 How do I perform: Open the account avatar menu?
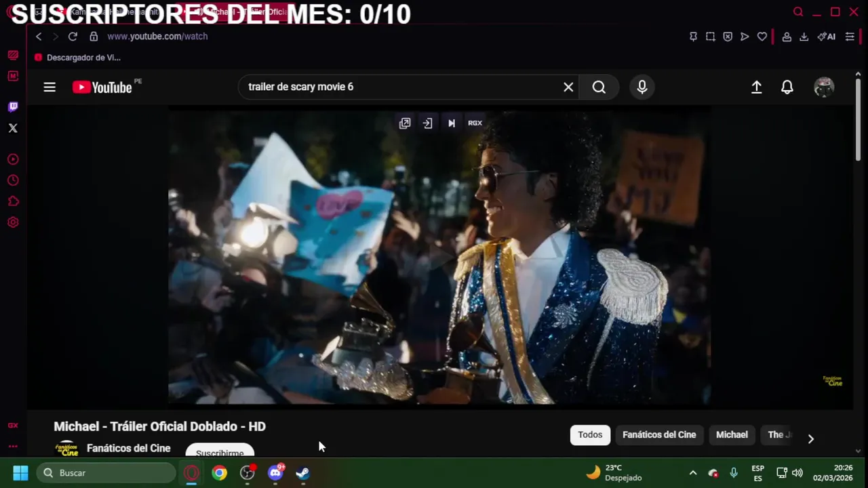pos(824,87)
